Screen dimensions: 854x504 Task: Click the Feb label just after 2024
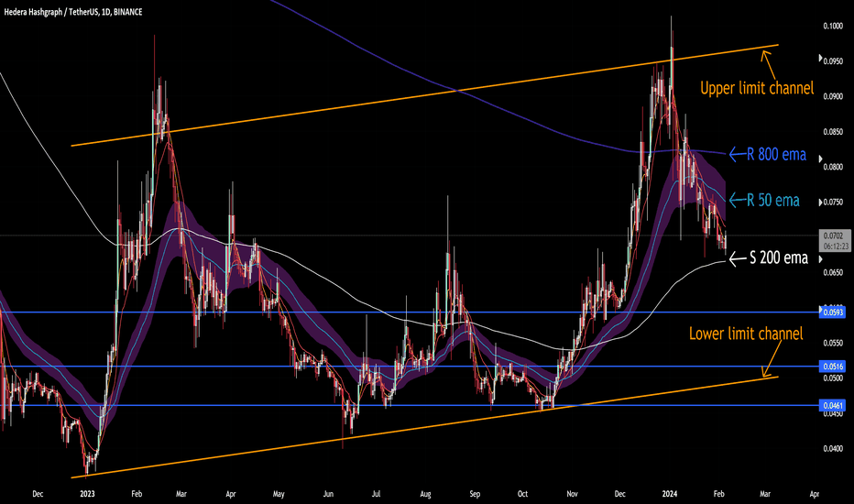click(719, 494)
